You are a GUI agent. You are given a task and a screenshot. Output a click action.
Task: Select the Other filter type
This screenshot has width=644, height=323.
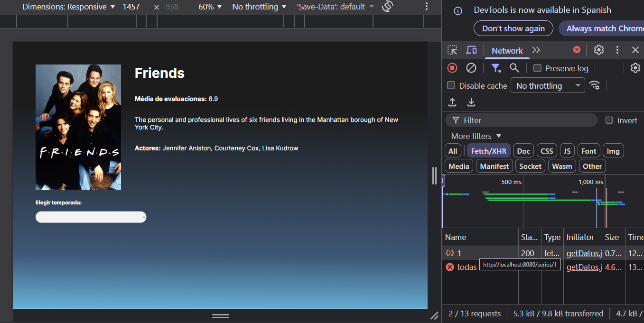point(592,166)
